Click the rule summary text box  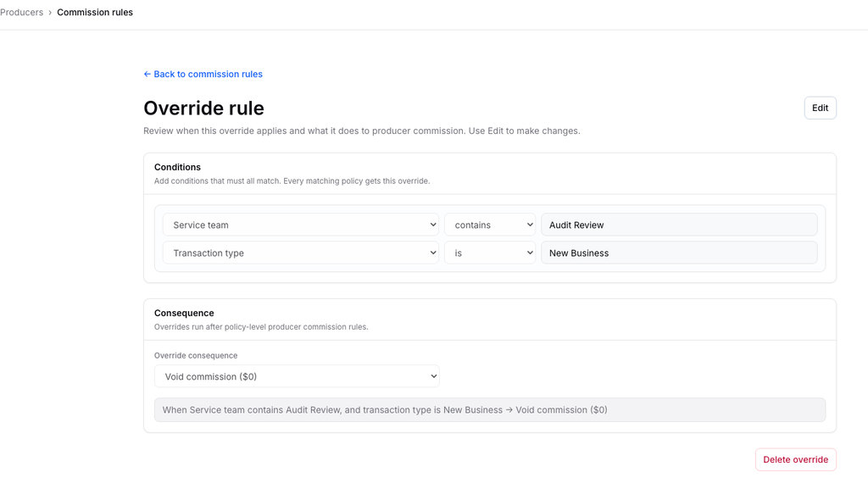[490, 410]
